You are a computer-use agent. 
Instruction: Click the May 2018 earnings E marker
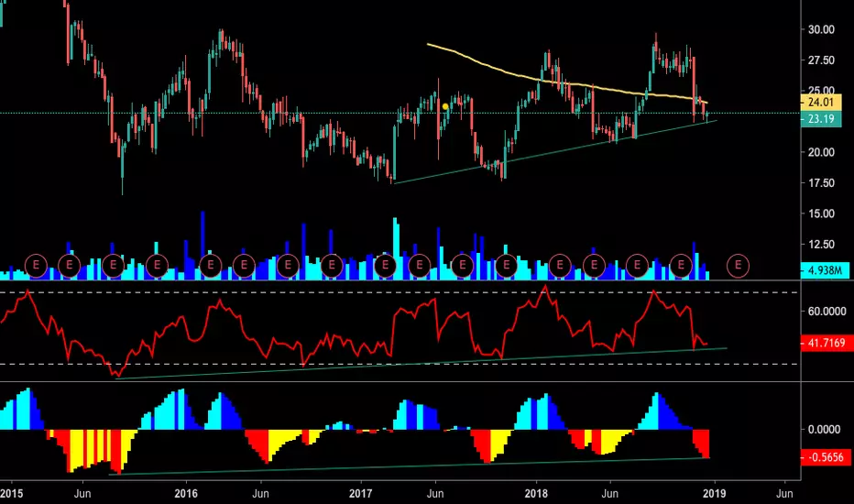coord(594,266)
